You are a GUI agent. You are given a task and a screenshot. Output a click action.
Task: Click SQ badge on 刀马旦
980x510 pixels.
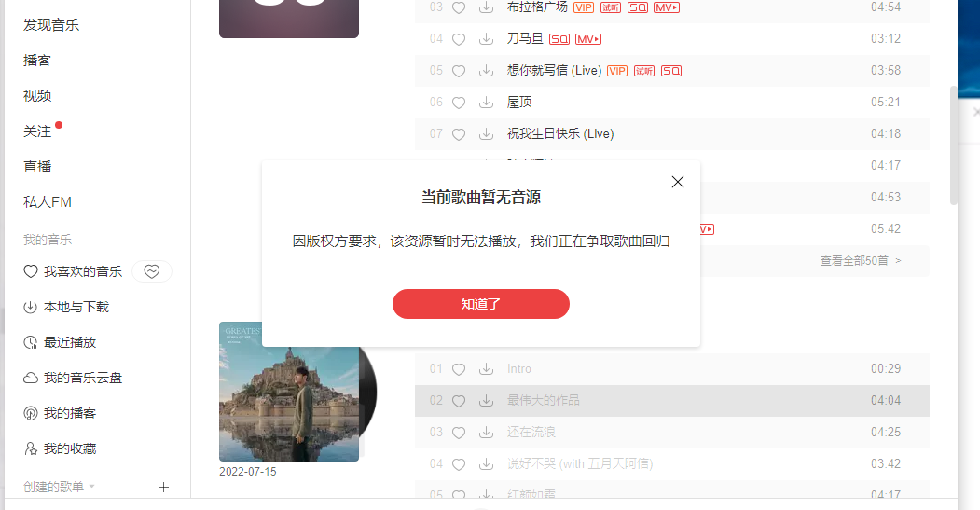tap(559, 39)
